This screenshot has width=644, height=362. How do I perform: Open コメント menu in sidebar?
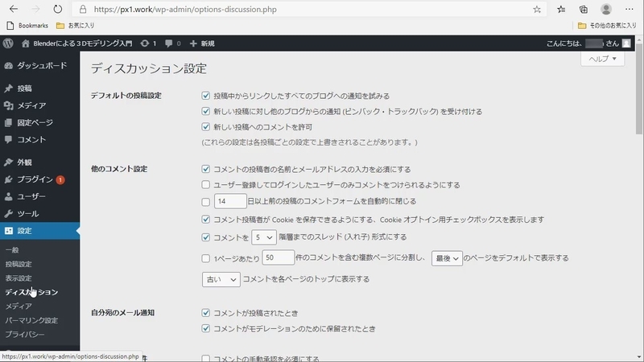coord(39,139)
